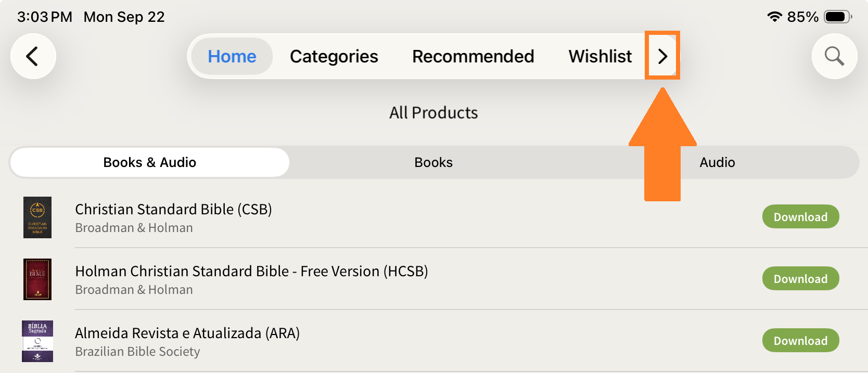This screenshot has height=373, width=868.
Task: Go to the Recommended tab
Action: click(473, 56)
